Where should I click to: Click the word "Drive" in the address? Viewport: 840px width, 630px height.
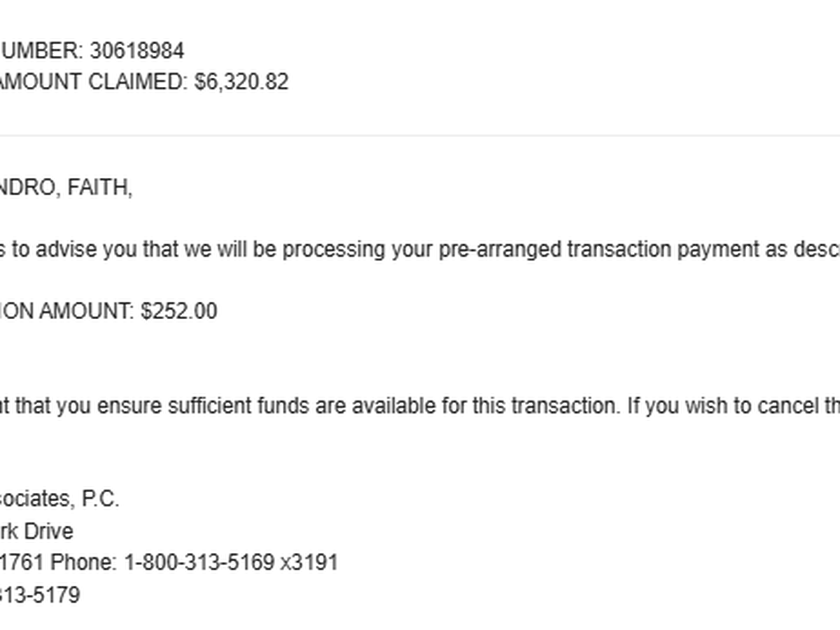point(48,531)
